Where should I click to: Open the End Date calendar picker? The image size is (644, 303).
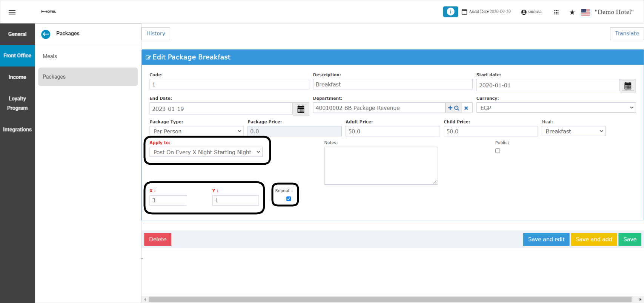[x=301, y=109]
